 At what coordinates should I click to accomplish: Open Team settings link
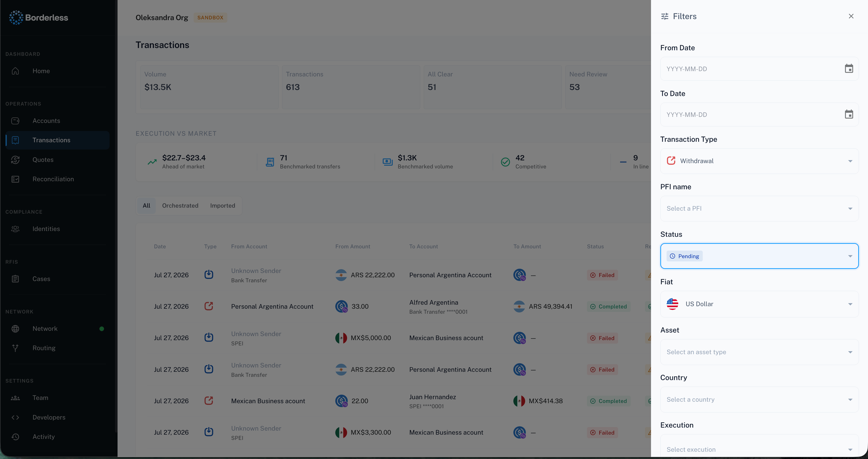pyautogui.click(x=57, y=398)
